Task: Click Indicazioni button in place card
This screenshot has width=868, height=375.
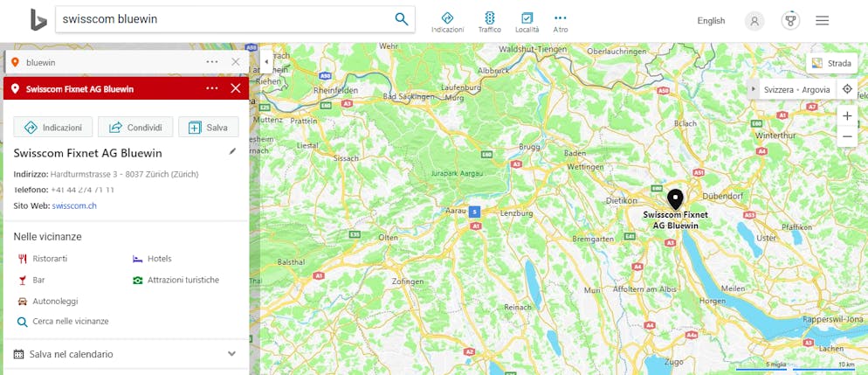Action: pos(53,128)
